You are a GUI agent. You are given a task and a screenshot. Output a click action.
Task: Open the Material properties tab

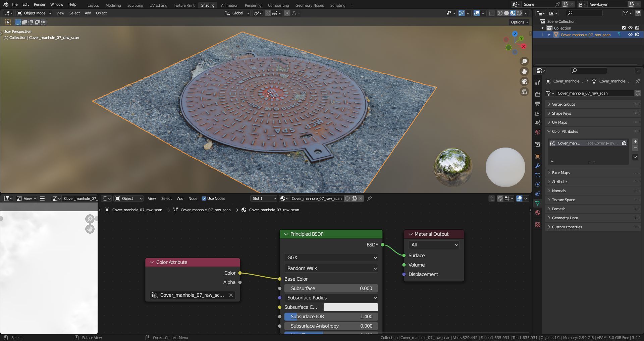[x=538, y=213]
